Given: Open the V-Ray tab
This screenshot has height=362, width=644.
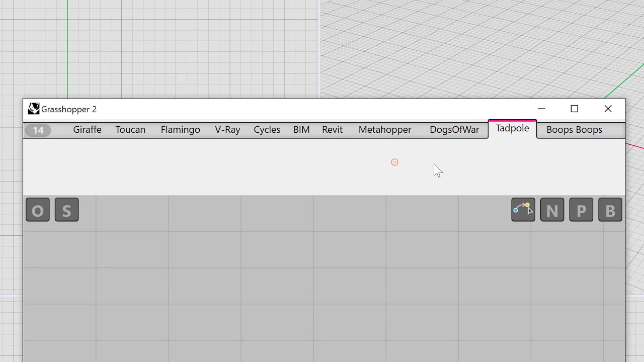Looking at the screenshot, I should (227, 130).
